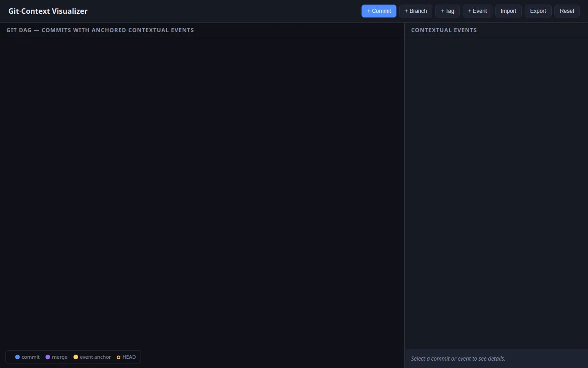
Task: Open the Import option
Action: (x=509, y=11)
